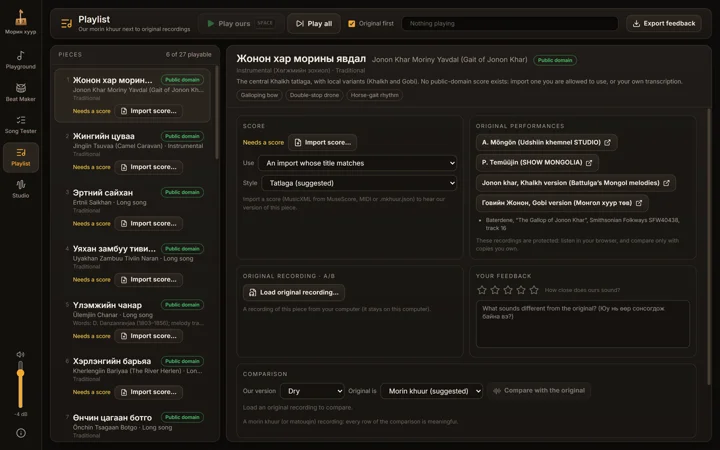Open Our version Dry dropdown
The height and width of the screenshot is (450, 720).
(312, 391)
